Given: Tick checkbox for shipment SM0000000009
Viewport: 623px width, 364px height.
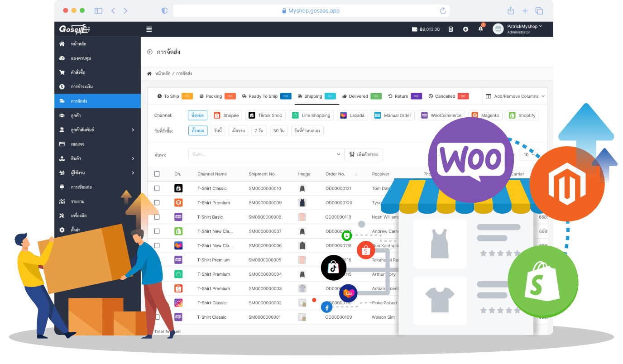Looking at the screenshot, I should pos(157,203).
